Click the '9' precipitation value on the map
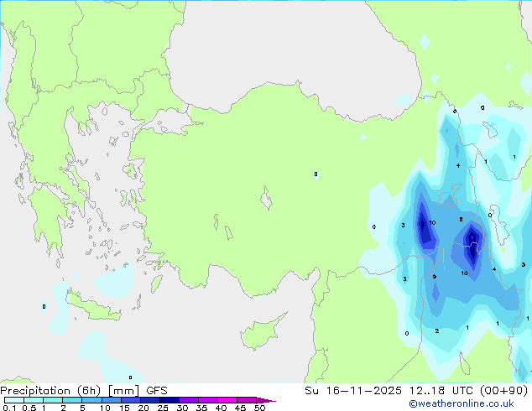This screenshot has width=532, height=411. tap(435, 277)
